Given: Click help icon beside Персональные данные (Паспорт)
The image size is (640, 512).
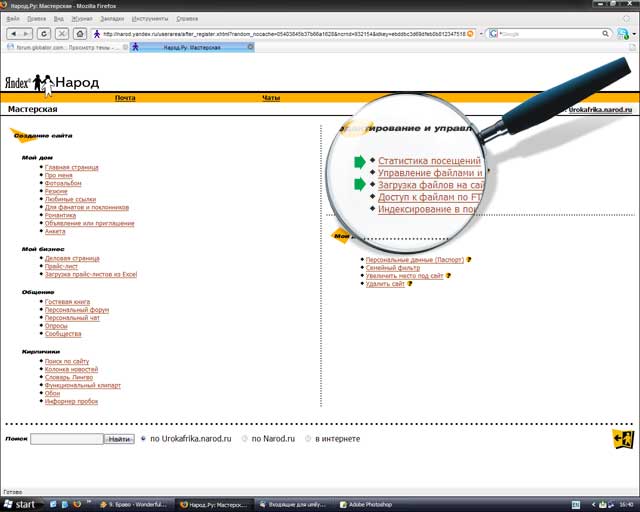Looking at the screenshot, I should pyautogui.click(x=469, y=259).
